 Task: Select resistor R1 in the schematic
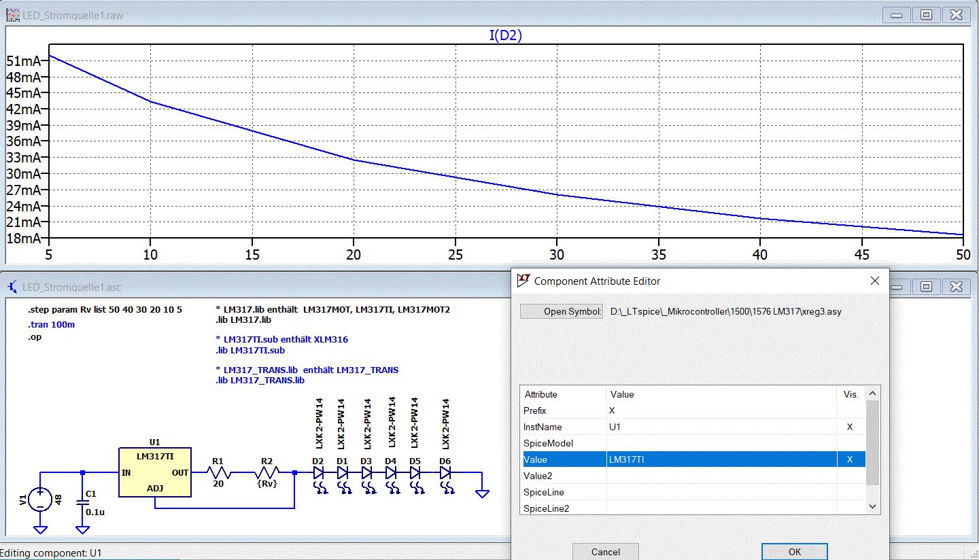pos(218,472)
